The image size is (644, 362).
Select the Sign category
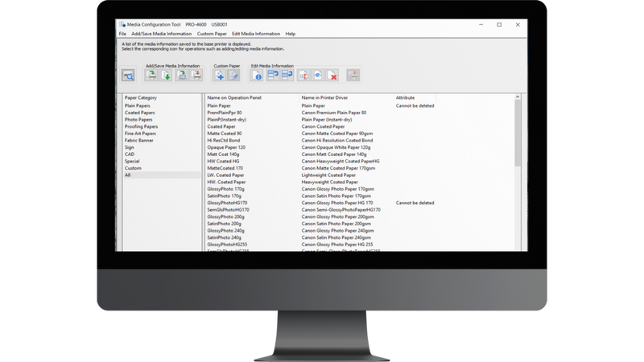[129, 147]
